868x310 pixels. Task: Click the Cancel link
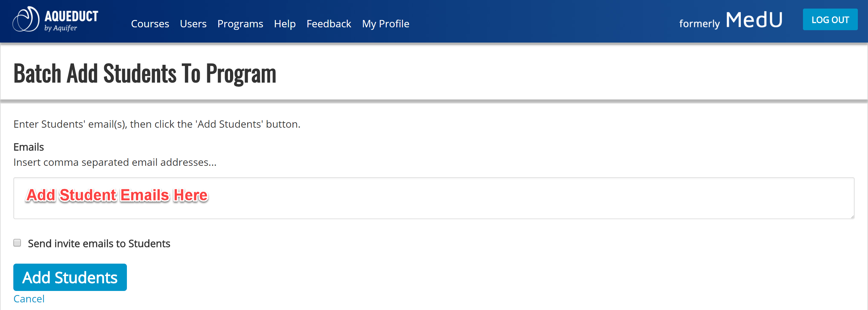[x=29, y=299]
